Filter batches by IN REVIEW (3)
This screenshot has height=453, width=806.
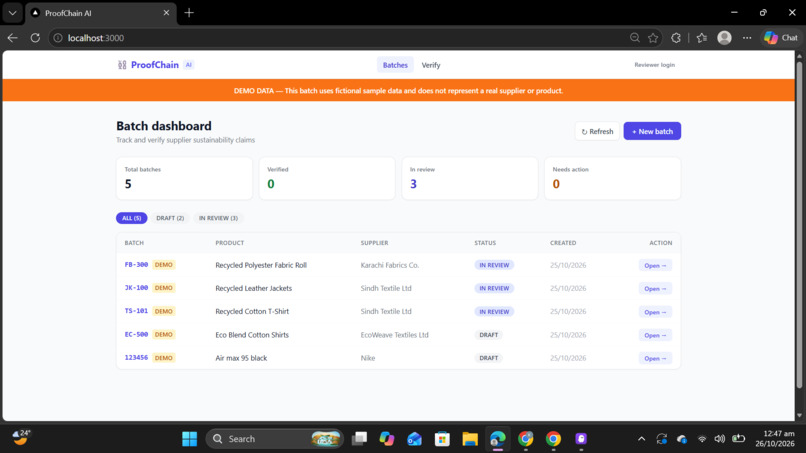pyautogui.click(x=218, y=218)
